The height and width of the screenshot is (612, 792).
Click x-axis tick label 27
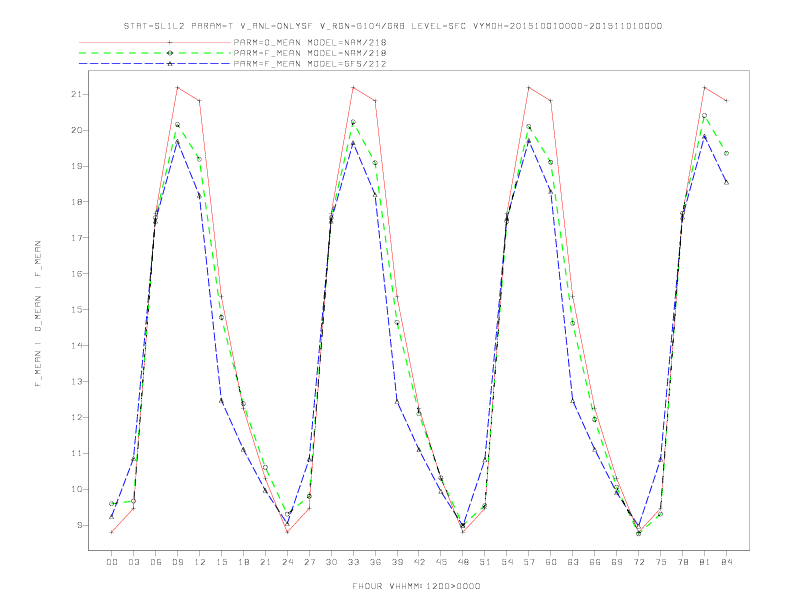pyautogui.click(x=309, y=562)
